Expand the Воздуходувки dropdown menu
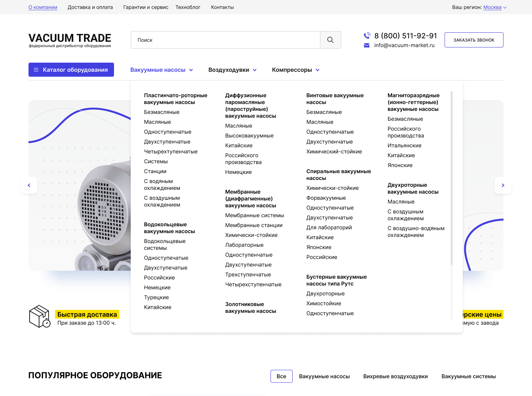 pos(232,70)
